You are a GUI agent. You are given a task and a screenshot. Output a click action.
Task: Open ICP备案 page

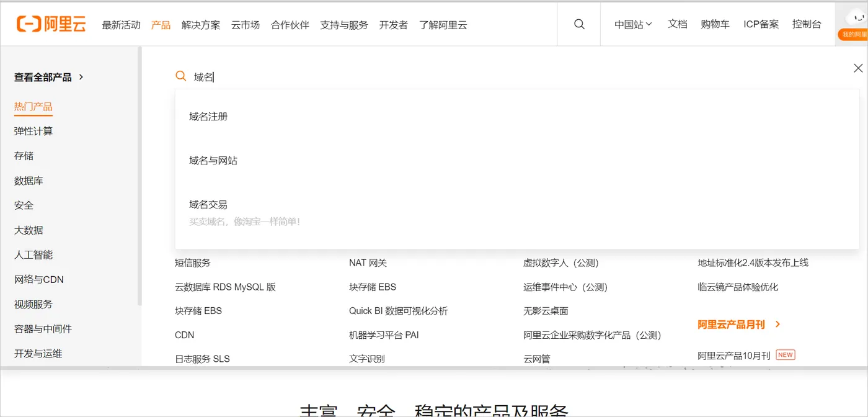(x=761, y=24)
